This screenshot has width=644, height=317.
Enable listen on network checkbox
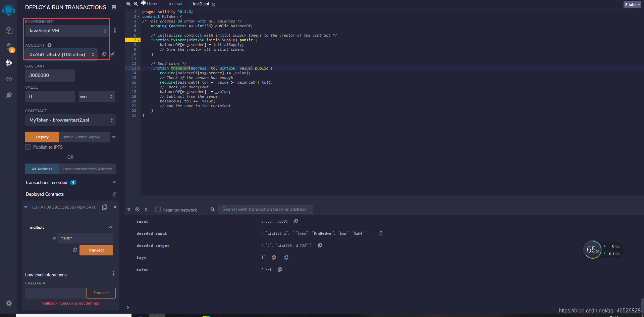coord(158,209)
